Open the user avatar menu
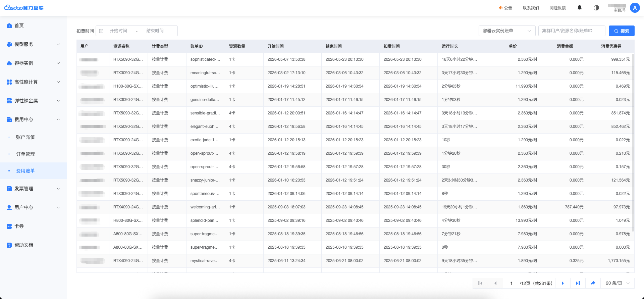Screen dimensions: 644x299 coord(635,8)
